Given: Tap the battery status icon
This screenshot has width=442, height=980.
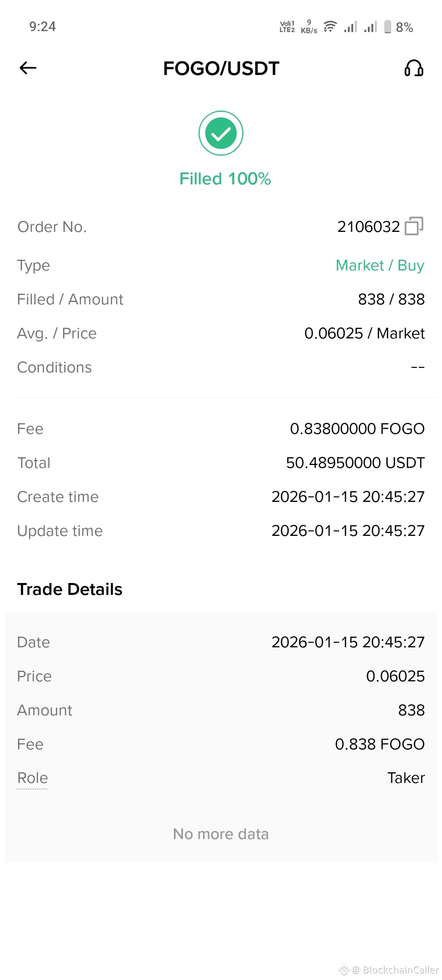Looking at the screenshot, I should coord(388,27).
